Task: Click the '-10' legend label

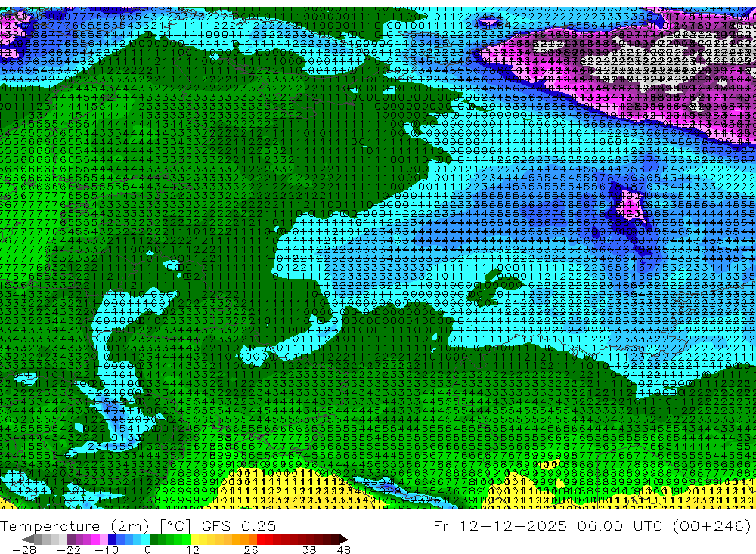Action: [107, 549]
